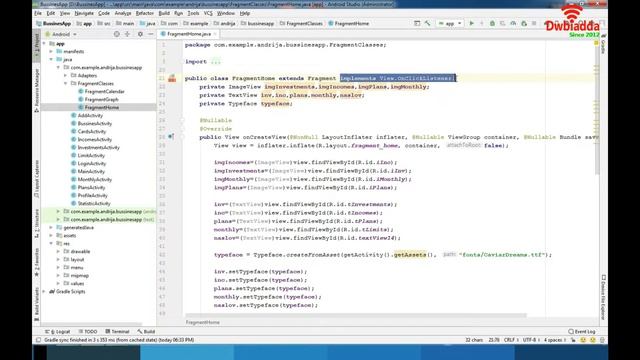
Task: Run the app with the green play button
Action: (471, 24)
